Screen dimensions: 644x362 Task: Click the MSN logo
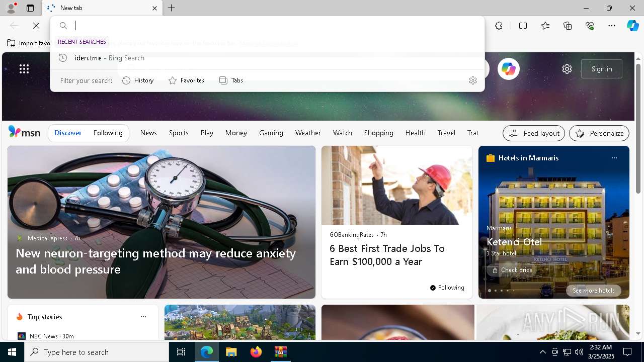pyautogui.click(x=24, y=132)
